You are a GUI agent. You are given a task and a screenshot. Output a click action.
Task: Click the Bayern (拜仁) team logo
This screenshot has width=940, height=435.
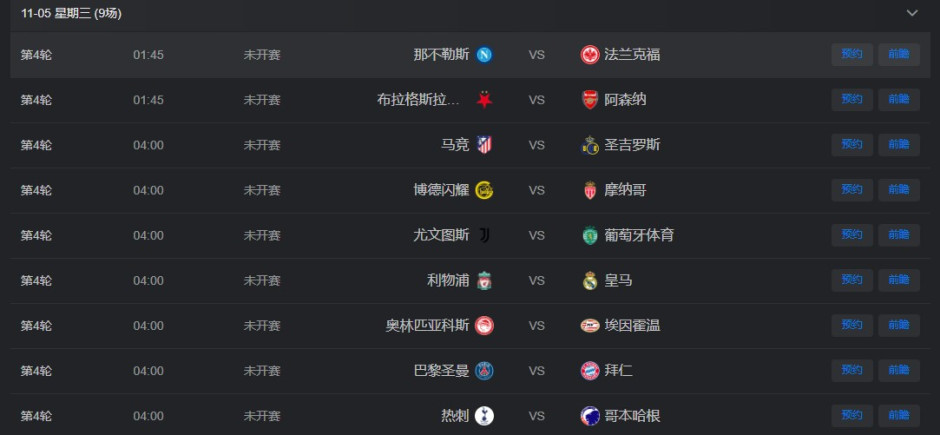click(590, 371)
